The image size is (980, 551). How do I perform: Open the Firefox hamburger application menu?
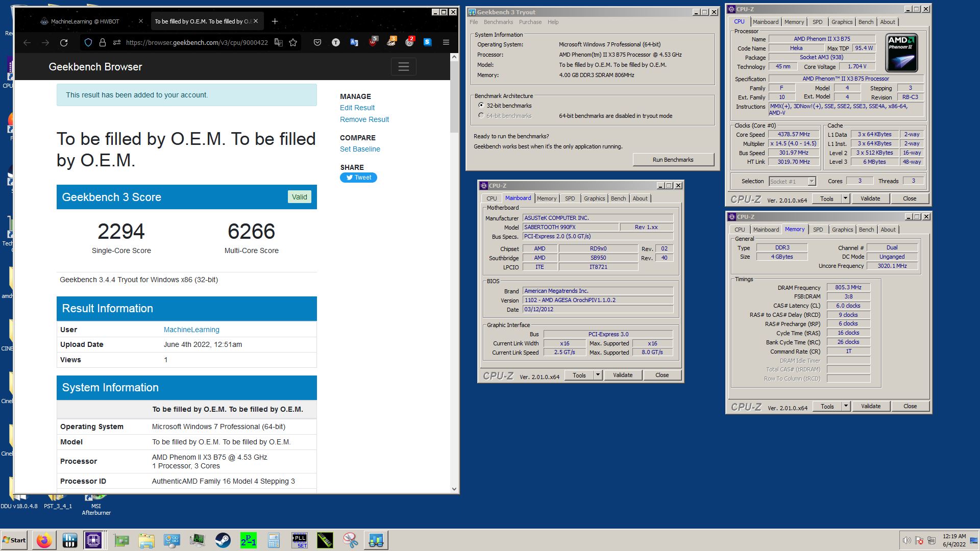click(446, 43)
